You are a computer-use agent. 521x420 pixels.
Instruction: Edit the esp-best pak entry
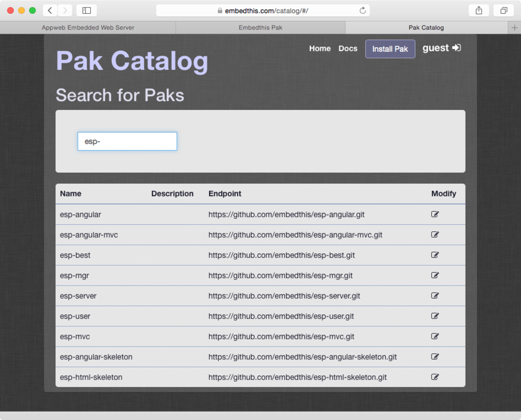435,255
